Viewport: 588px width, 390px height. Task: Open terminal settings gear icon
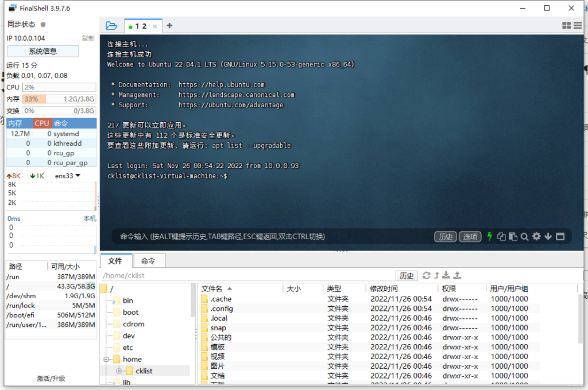(537, 236)
